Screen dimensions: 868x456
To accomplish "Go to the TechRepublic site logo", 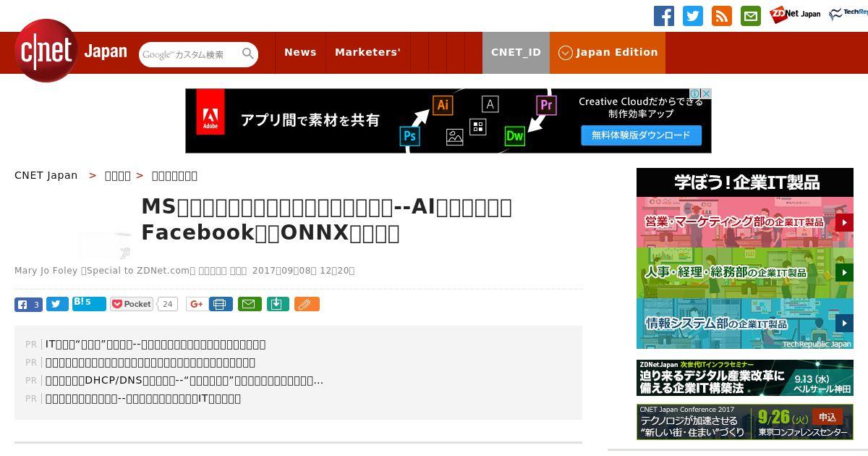I will (848, 14).
